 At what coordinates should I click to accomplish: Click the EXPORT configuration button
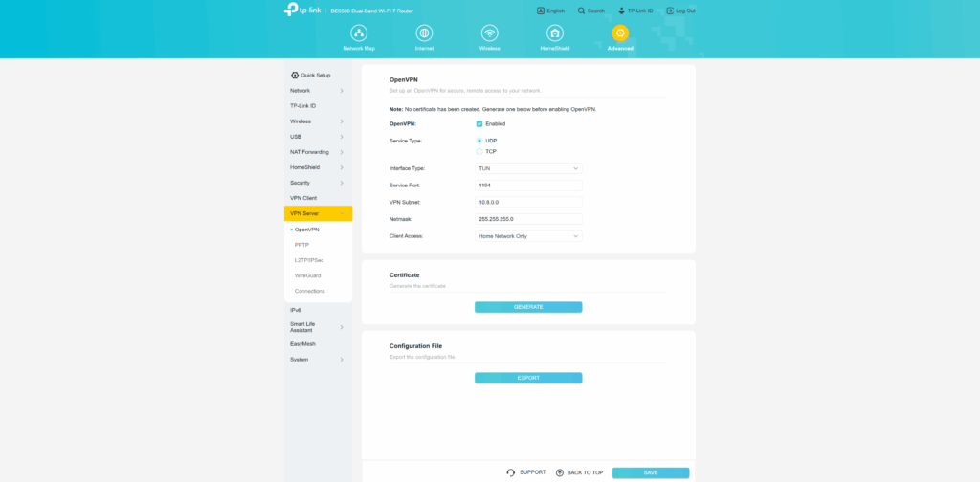[528, 378]
